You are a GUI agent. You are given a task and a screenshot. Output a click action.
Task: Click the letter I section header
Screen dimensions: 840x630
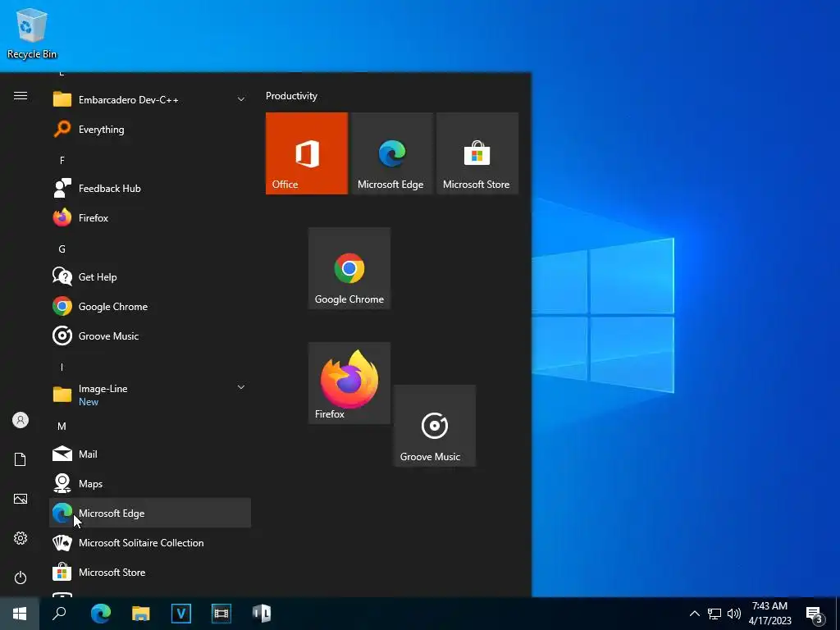62,367
